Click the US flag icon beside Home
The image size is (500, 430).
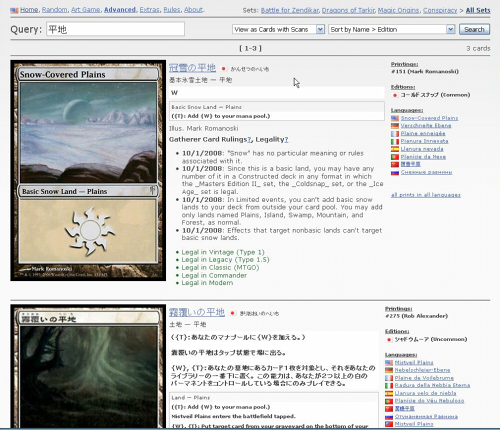[x=14, y=10]
